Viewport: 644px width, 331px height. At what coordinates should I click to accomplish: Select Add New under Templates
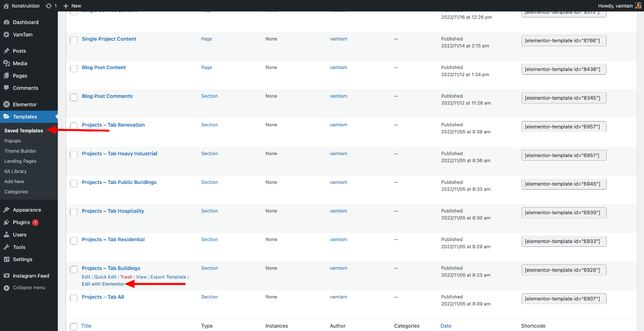coord(14,182)
